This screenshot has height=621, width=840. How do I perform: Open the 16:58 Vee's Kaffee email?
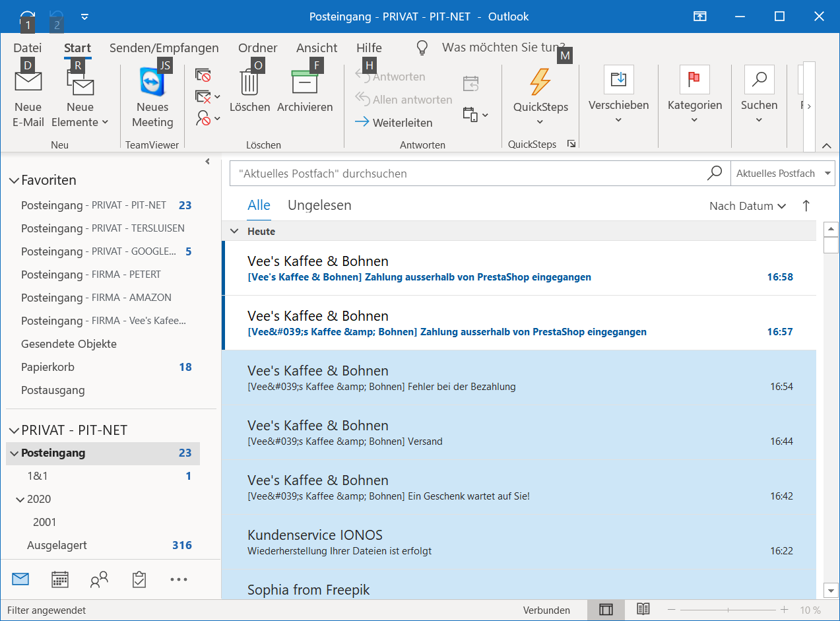520,268
